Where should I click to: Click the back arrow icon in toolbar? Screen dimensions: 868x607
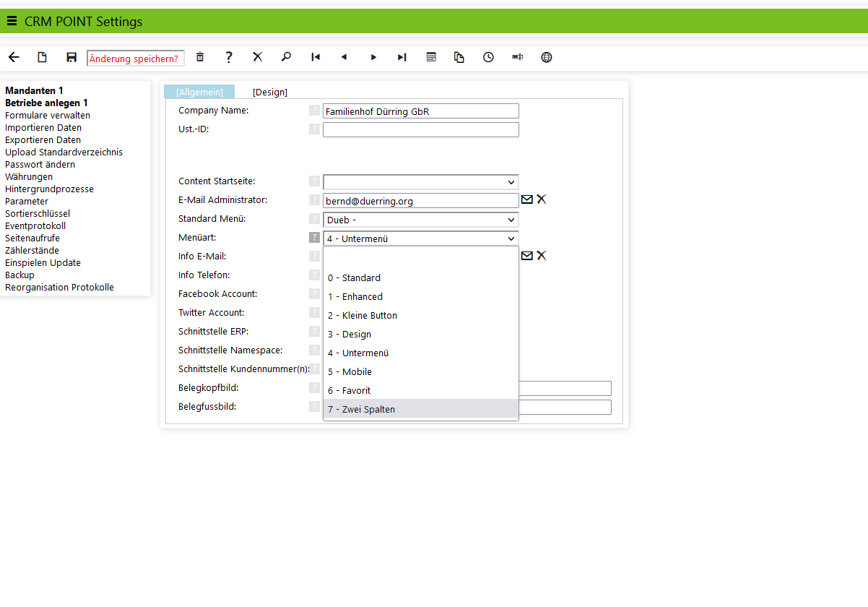tap(14, 58)
